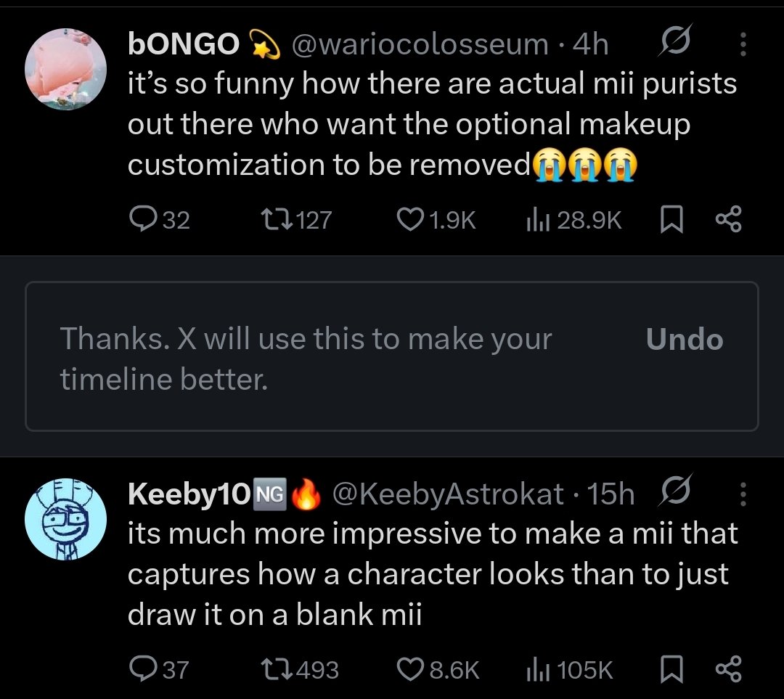784x699 pixels.
Task: Visit @KeebyAstrokat profile handle link
Action: (x=447, y=494)
